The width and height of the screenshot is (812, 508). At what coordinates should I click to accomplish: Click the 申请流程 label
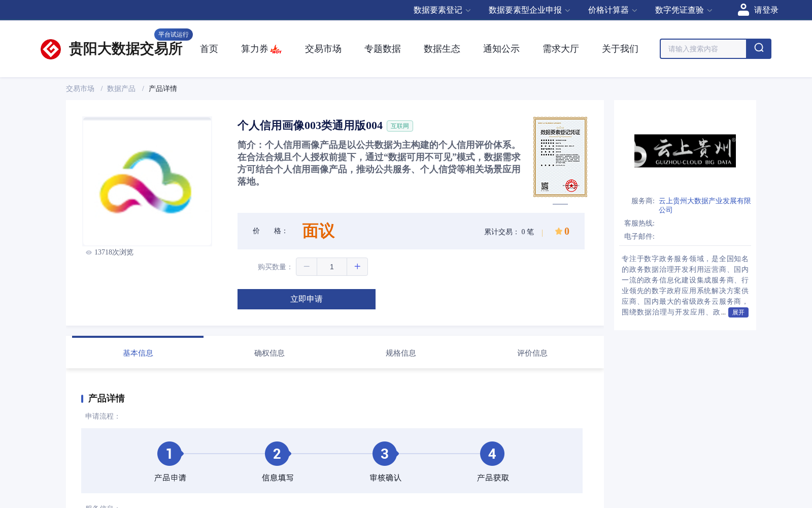coord(103,417)
